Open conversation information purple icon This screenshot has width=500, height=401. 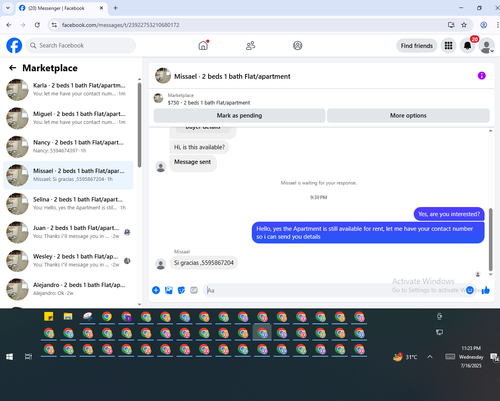tap(482, 76)
